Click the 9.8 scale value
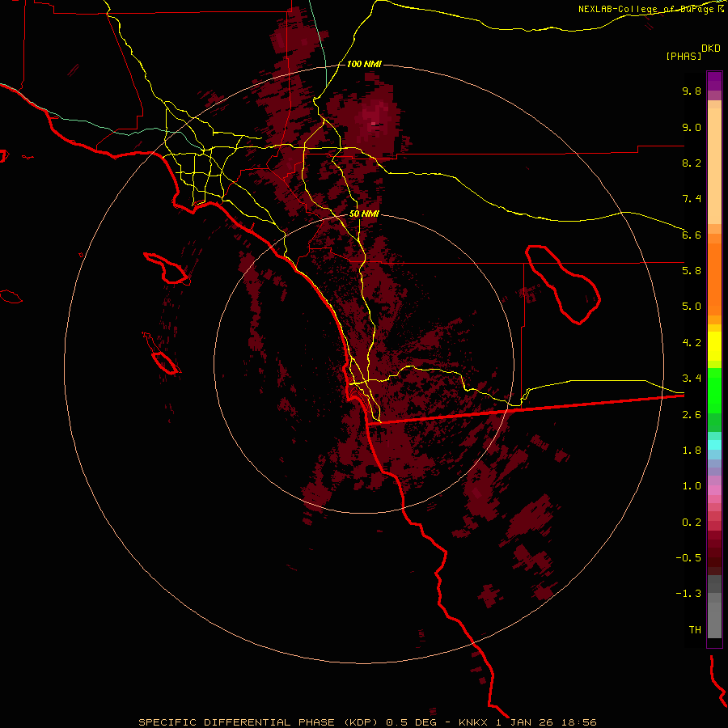The width and height of the screenshot is (728, 728). (x=692, y=91)
